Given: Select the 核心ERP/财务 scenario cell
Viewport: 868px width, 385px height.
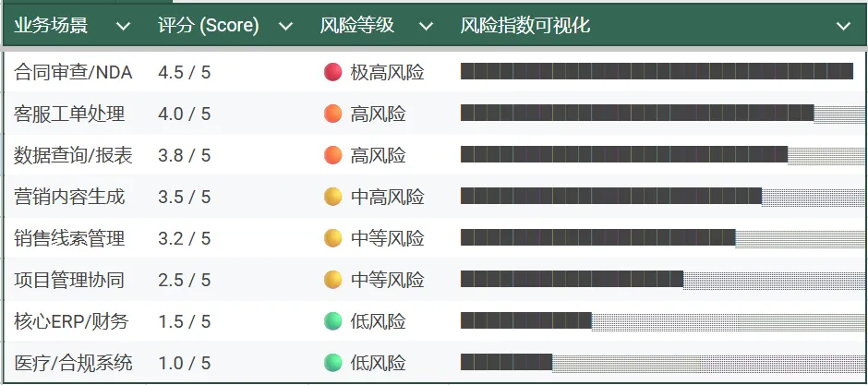Looking at the screenshot, I should click(x=71, y=321).
